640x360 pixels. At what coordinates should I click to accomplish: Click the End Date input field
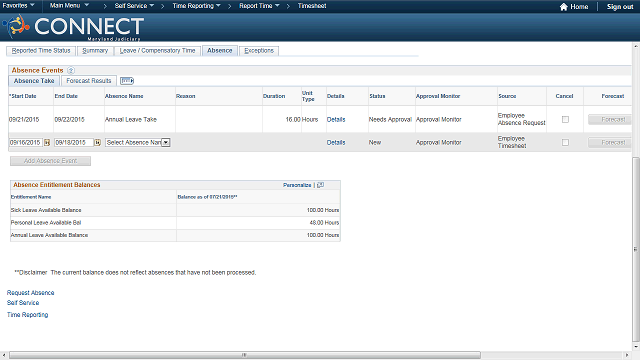(74, 142)
